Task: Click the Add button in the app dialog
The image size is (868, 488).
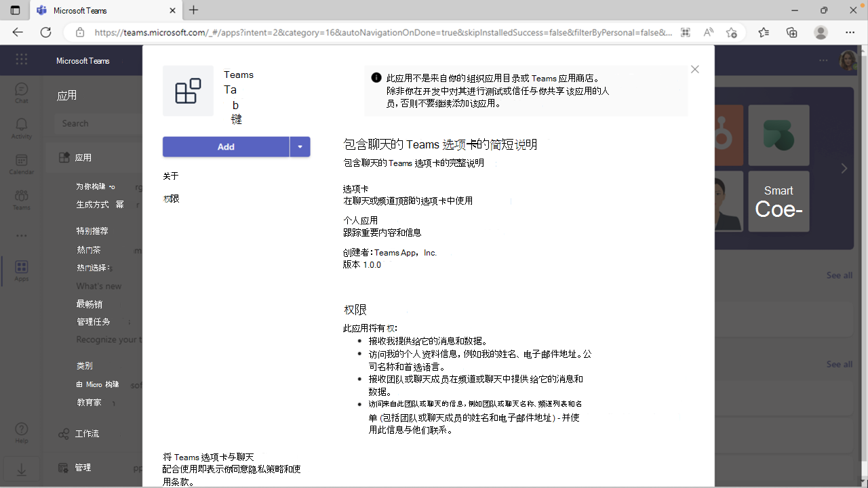Action: (226, 147)
